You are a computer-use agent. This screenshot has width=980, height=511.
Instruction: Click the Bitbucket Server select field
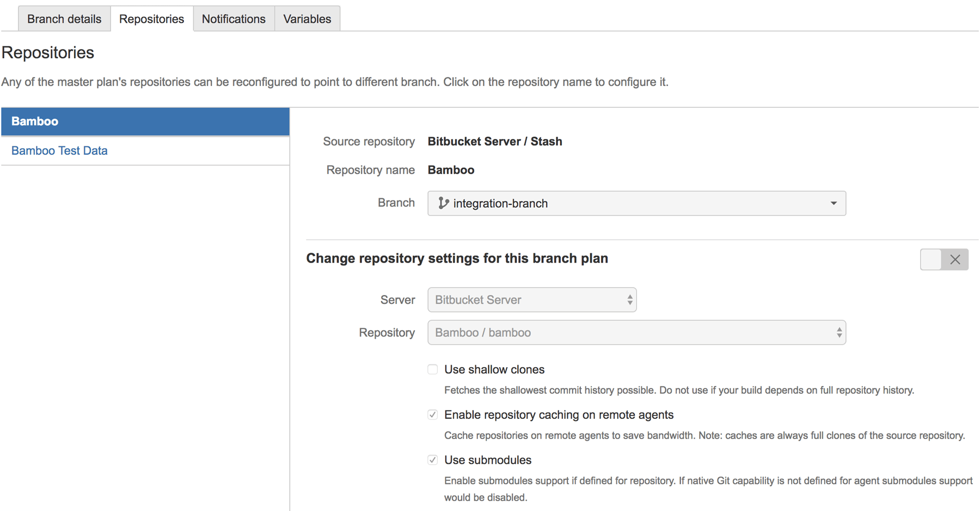(523, 300)
